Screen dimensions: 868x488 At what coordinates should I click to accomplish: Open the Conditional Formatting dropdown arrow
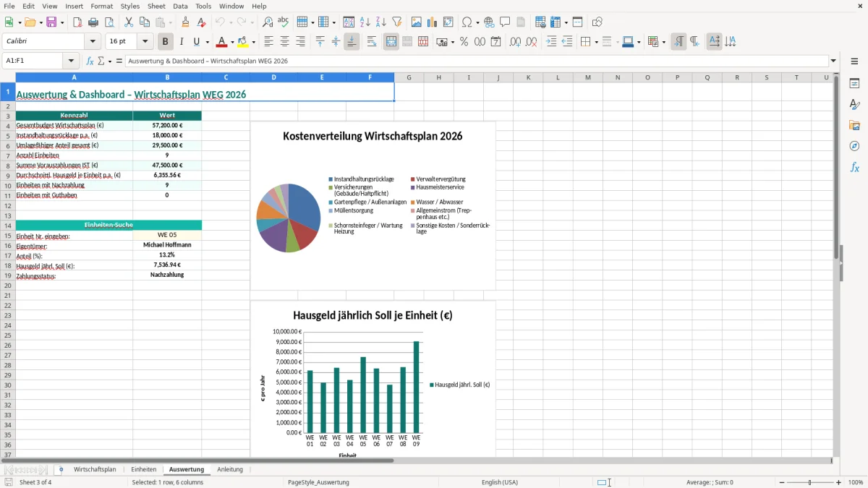[x=663, y=42]
